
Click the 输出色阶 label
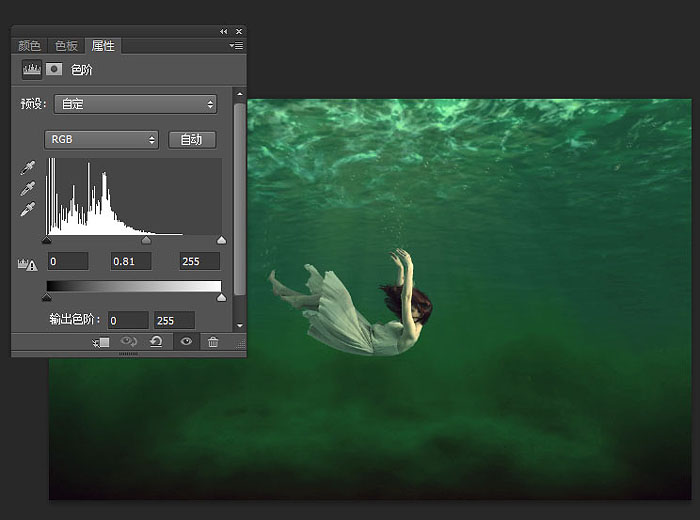tap(75, 319)
